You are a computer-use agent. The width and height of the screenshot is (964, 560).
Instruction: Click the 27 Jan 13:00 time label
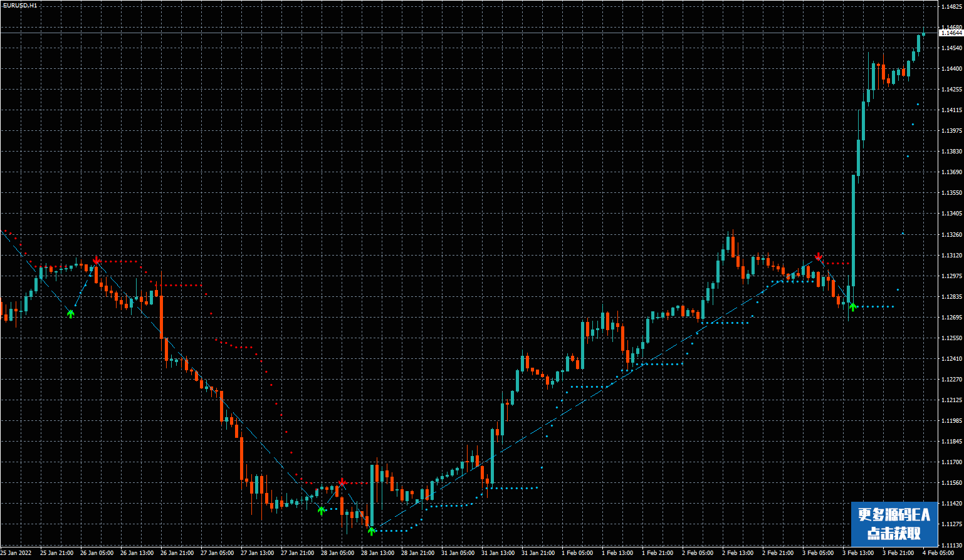coord(257,553)
